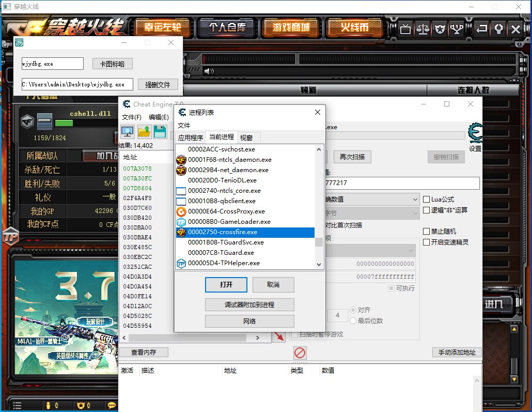Screen dimensions: 532x412
Task: Click the 网络 button
Action: click(249, 321)
